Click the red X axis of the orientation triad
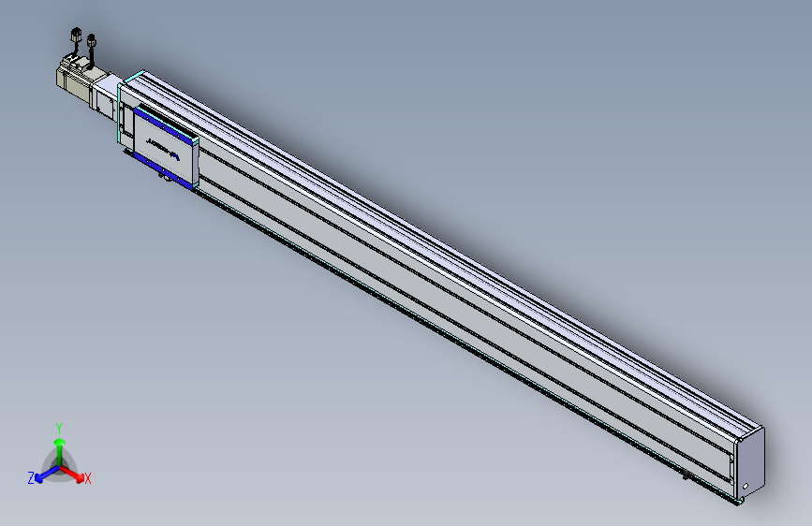This screenshot has height=526, width=812. (x=74, y=475)
